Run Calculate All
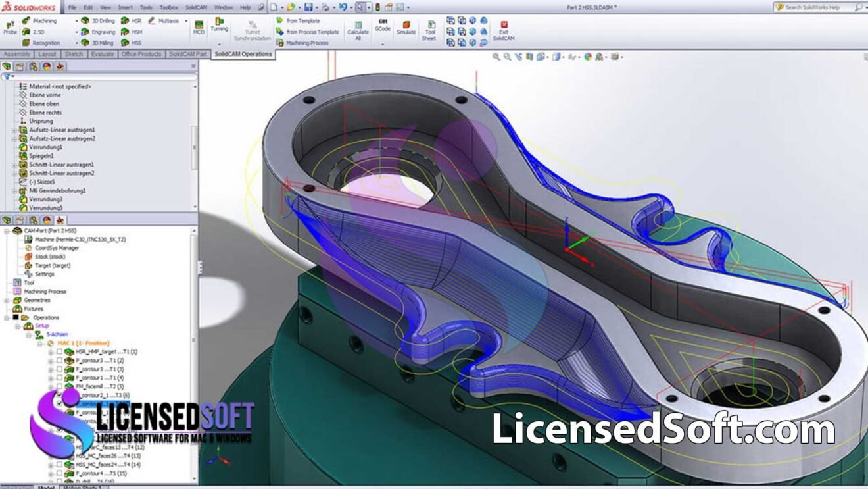 [x=358, y=30]
